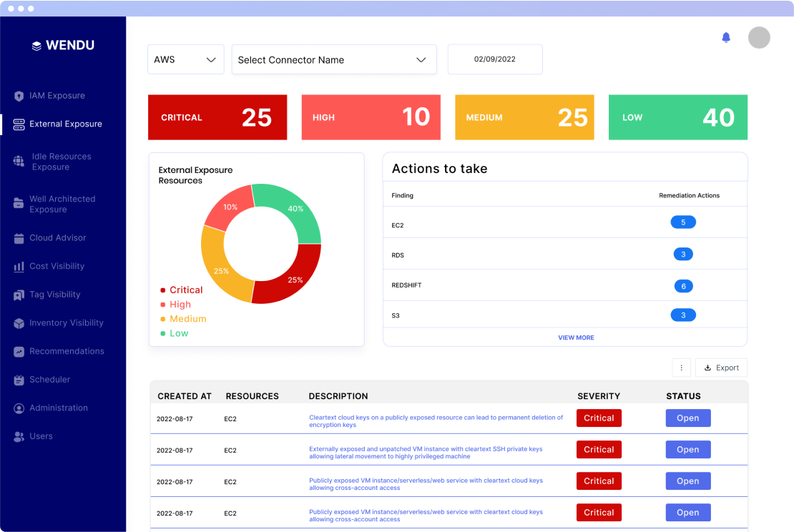Toggle the Open status of the first finding
794x532 pixels.
coord(687,418)
